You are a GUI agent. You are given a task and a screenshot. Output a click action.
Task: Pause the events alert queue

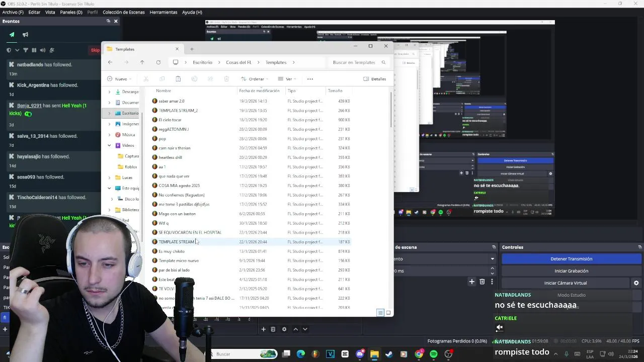[34, 50]
